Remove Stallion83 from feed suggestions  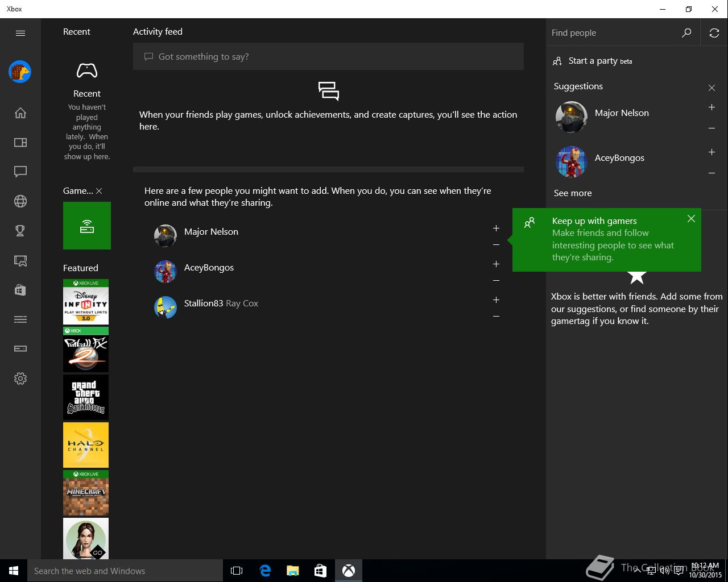click(496, 317)
